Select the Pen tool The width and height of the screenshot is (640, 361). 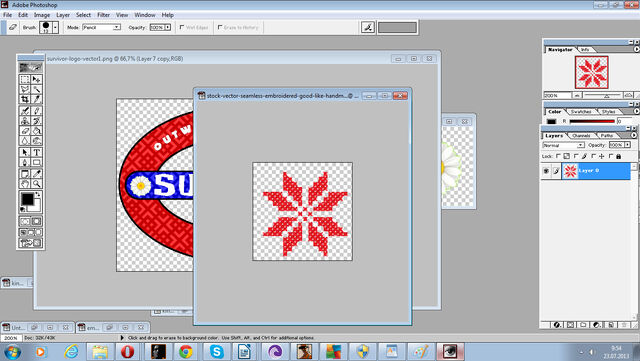tap(25, 163)
